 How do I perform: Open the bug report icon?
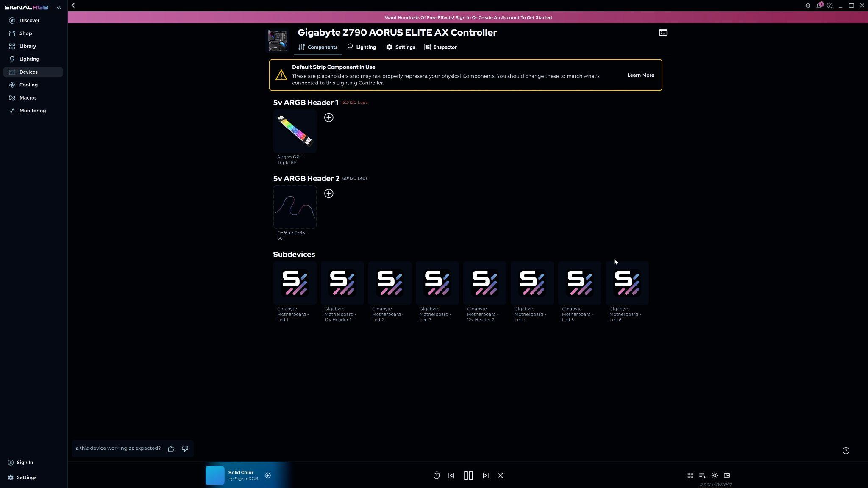tap(808, 6)
